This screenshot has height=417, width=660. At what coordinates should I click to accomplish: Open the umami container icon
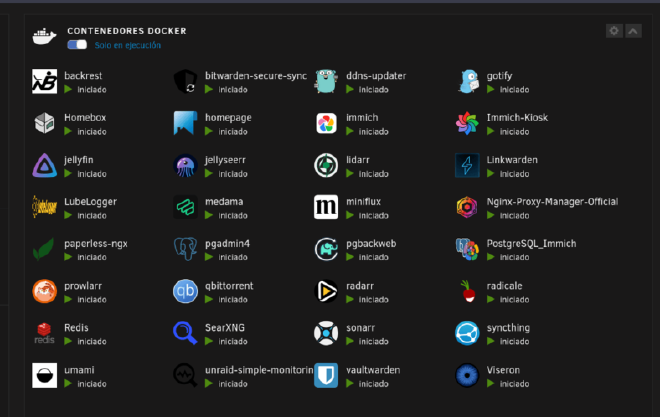point(45,375)
